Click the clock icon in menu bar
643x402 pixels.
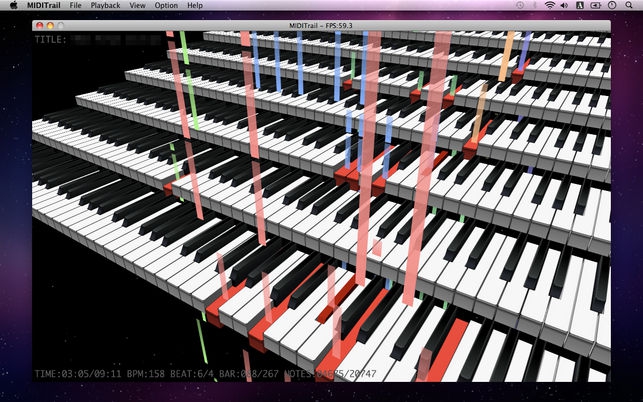coord(612,5)
